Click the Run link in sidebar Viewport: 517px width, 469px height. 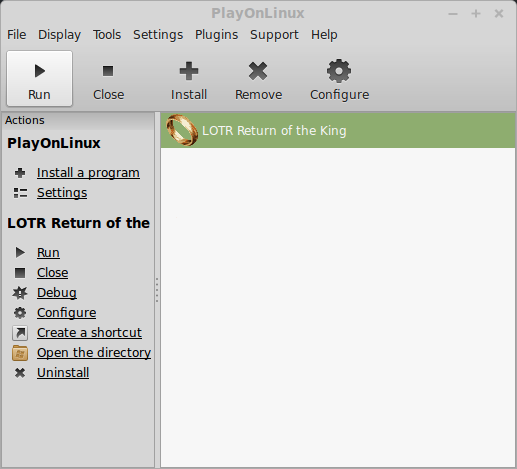click(x=48, y=253)
